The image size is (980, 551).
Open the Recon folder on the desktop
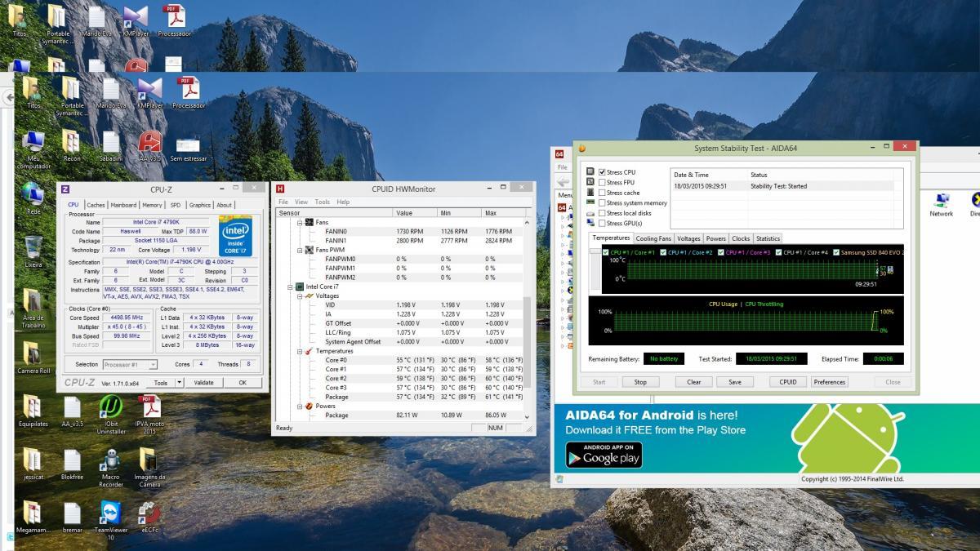(72, 142)
